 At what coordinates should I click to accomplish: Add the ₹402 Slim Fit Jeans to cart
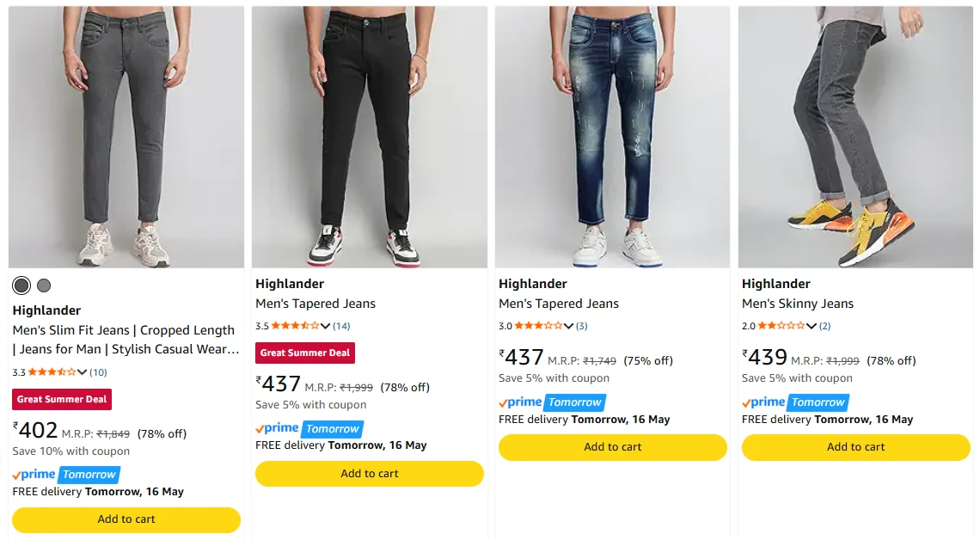point(126,519)
